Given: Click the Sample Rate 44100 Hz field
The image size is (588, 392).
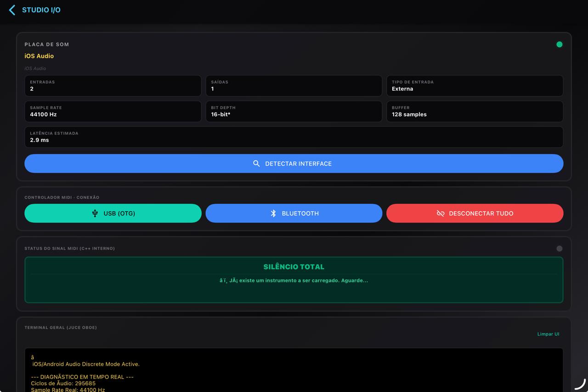Looking at the screenshot, I should click(x=113, y=112).
